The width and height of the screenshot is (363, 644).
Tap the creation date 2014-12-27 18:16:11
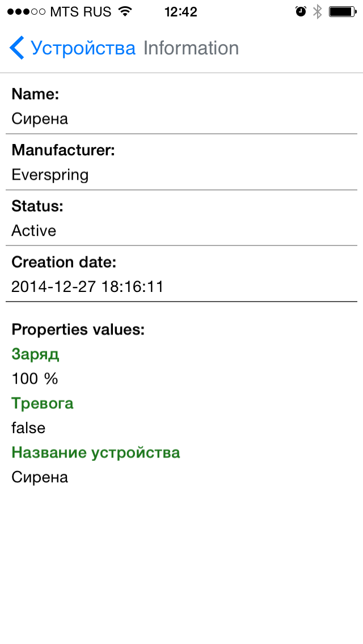click(87, 287)
